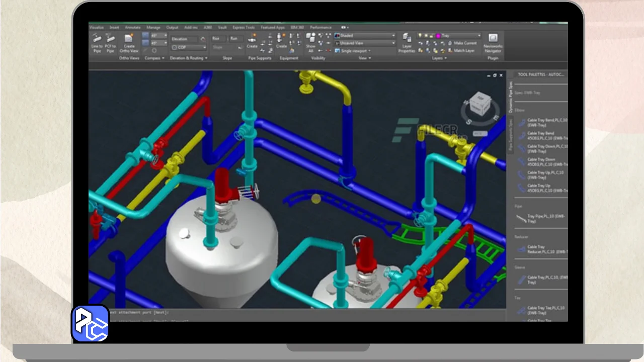Open the Shaded visual style dropdown
The image size is (644, 362).
365,36
